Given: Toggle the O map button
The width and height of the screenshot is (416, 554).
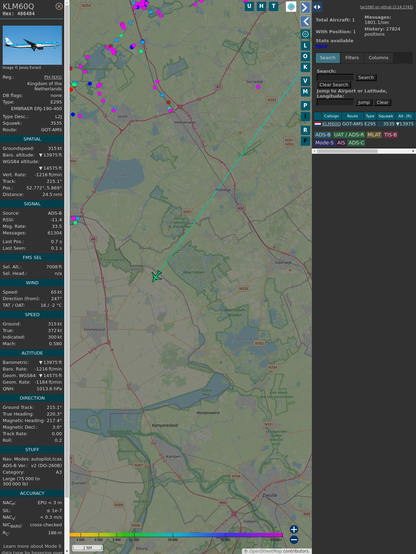Looking at the screenshot, I should [305, 56].
